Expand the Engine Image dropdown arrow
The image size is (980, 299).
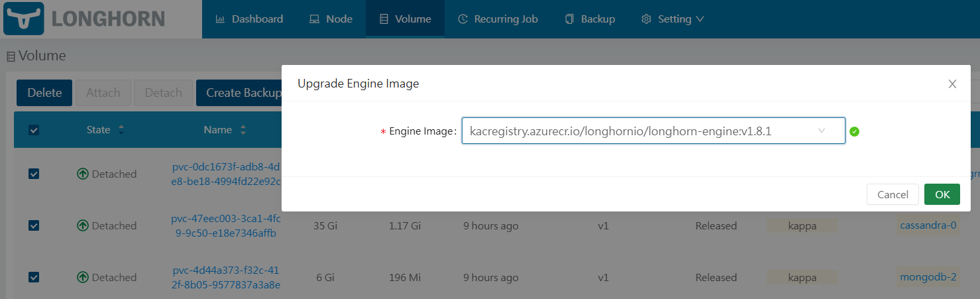[822, 131]
